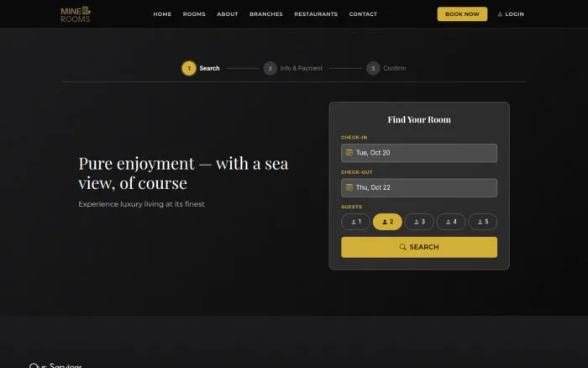The width and height of the screenshot is (588, 368).
Task: Open the About page link
Action: [x=228, y=14]
